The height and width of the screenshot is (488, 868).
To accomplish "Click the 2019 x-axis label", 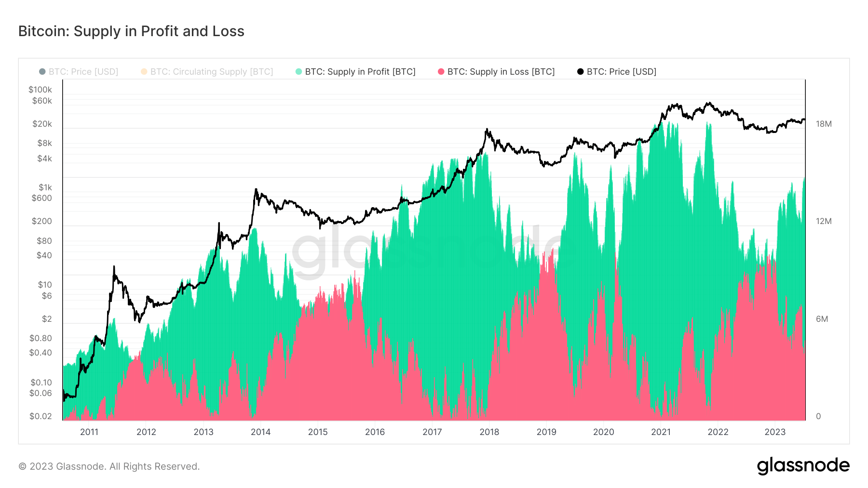I will click(546, 432).
